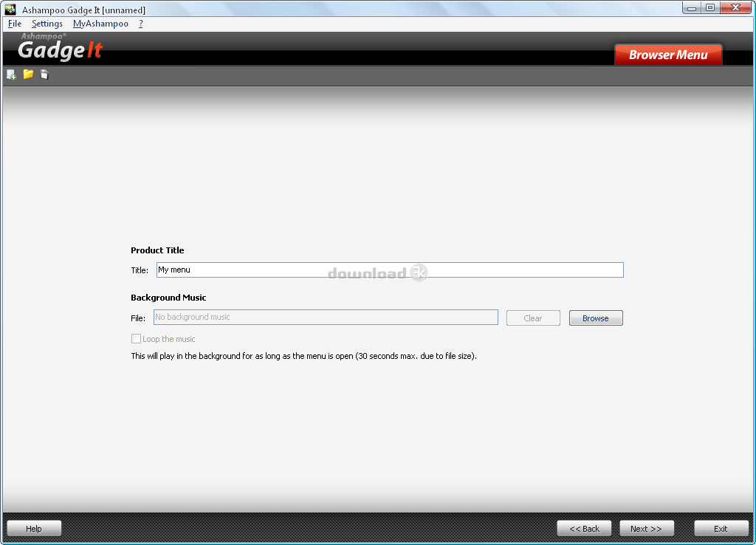This screenshot has width=756, height=545.
Task: Browse for a background music file
Action: click(596, 318)
